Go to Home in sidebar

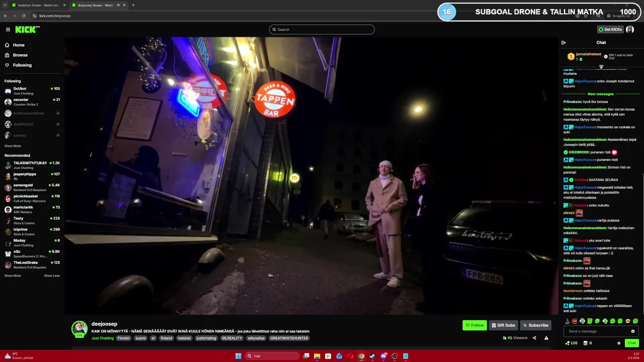[19, 45]
